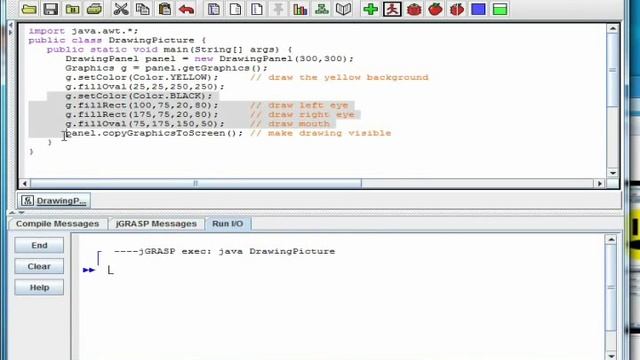Paste with the clipboard icon
Screen dimensions: 640x360
164,9
